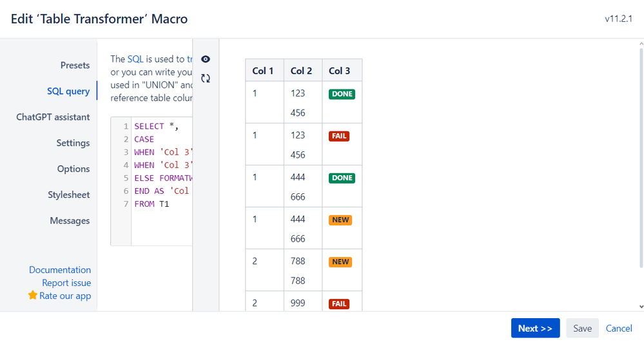Click the Report issue link
The image size is (644, 342).
pyautogui.click(x=66, y=283)
